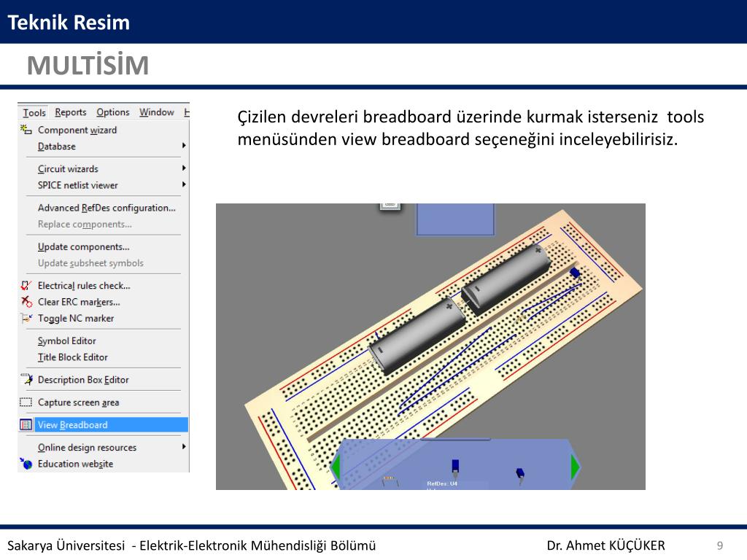Open the Symbol Editor
The height and width of the screenshot is (560, 747).
[x=66, y=341]
